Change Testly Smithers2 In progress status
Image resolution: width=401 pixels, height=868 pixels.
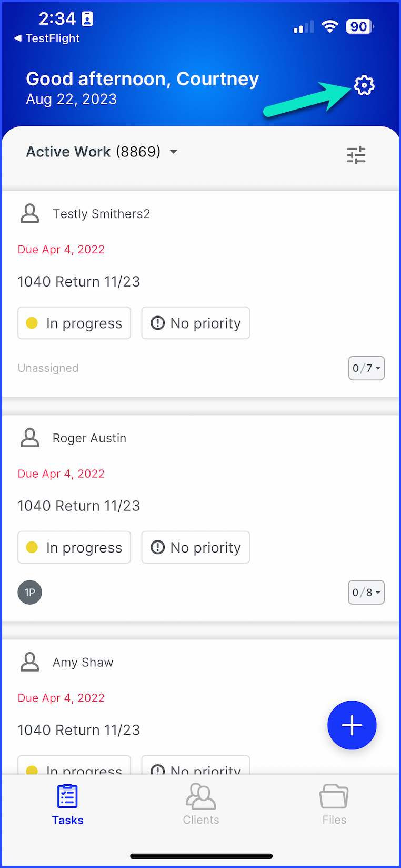pos(74,323)
